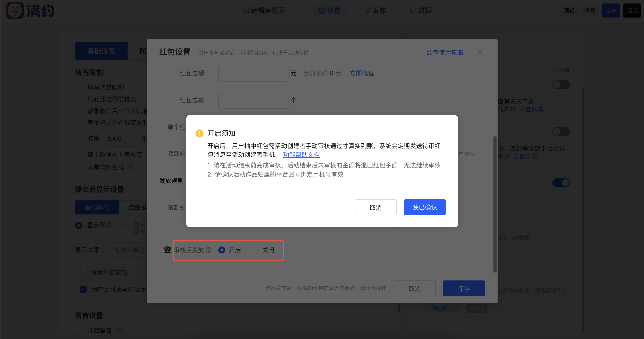Click the yellow warning icon in 开启须知 dialog
Image resolution: width=644 pixels, height=339 pixels.
coord(199,133)
